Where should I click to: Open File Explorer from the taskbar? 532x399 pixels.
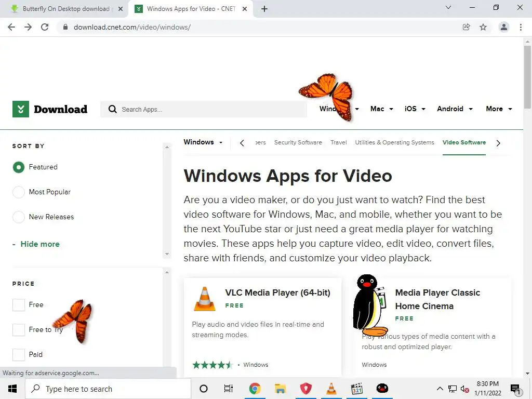pos(280,389)
